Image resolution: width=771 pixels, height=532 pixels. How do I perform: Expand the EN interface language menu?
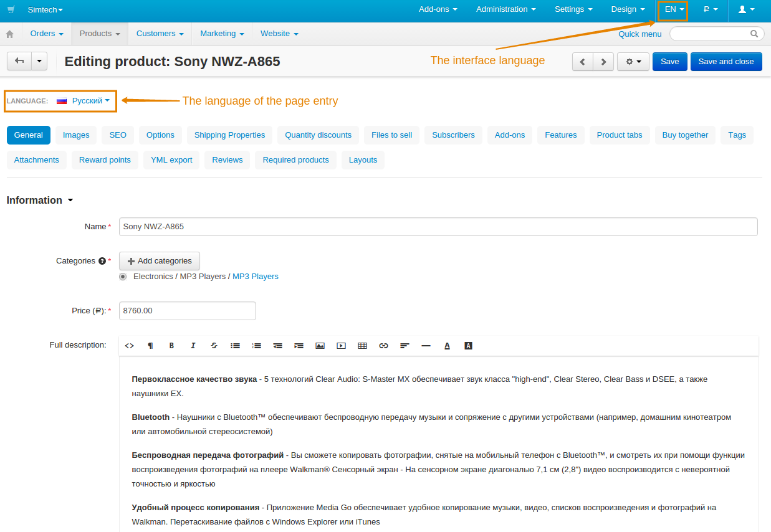(x=674, y=9)
